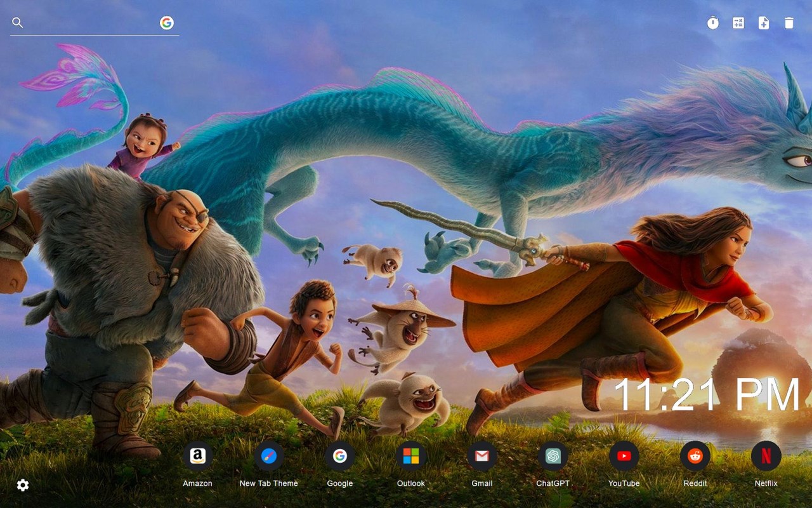Add a new note with the document-plus icon

tap(764, 23)
